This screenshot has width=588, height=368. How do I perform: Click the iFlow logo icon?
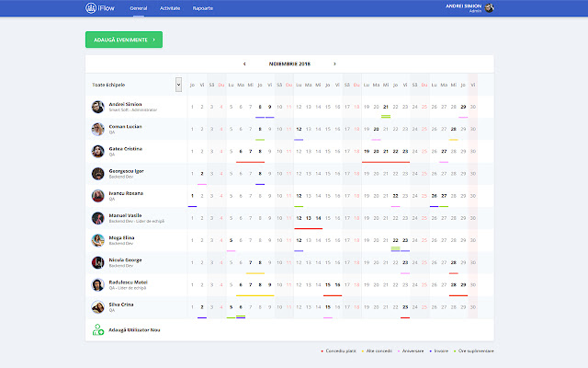coord(89,8)
